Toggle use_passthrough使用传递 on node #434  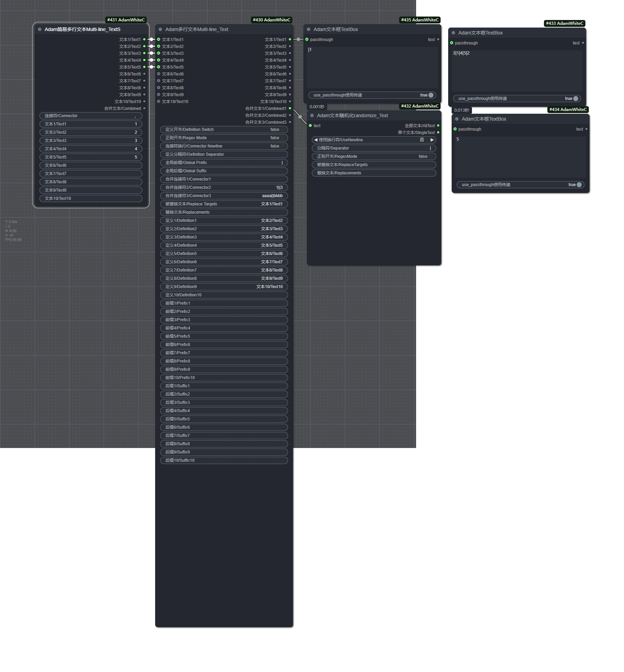pos(521,185)
